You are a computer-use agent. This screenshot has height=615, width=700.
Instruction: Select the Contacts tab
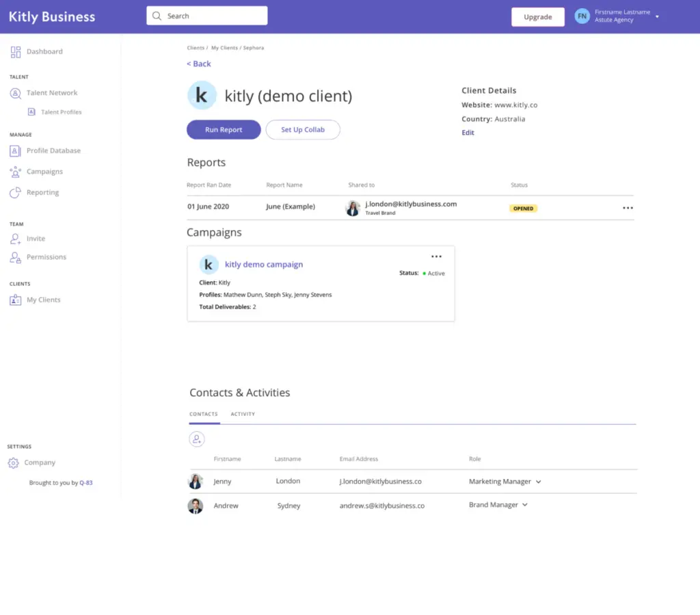point(204,414)
